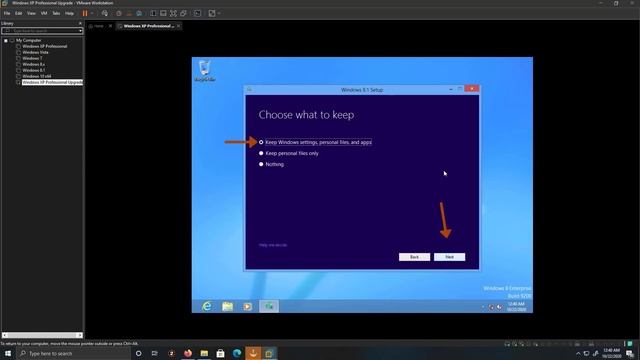
Task: Open Microsoft Store from host taskbar
Action: pos(220,353)
